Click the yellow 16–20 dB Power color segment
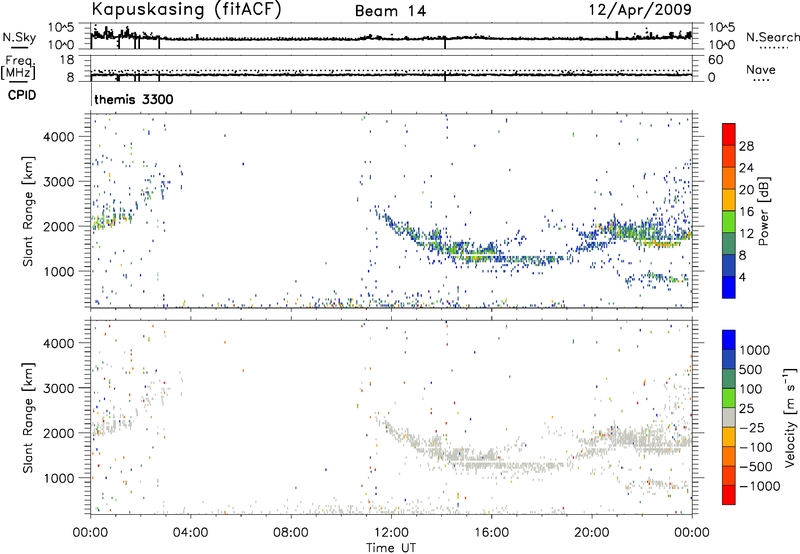 [x=729, y=200]
